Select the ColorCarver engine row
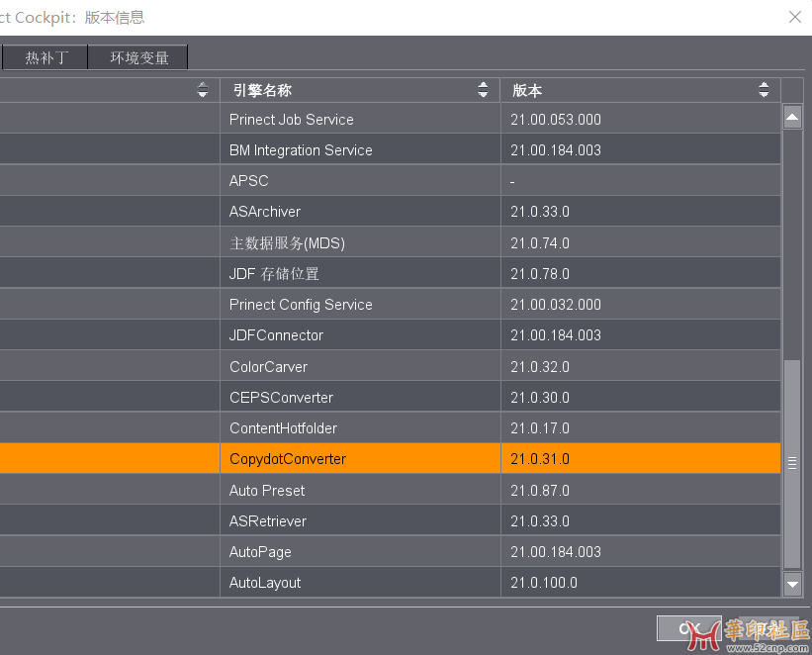The height and width of the screenshot is (655, 812). point(268,367)
